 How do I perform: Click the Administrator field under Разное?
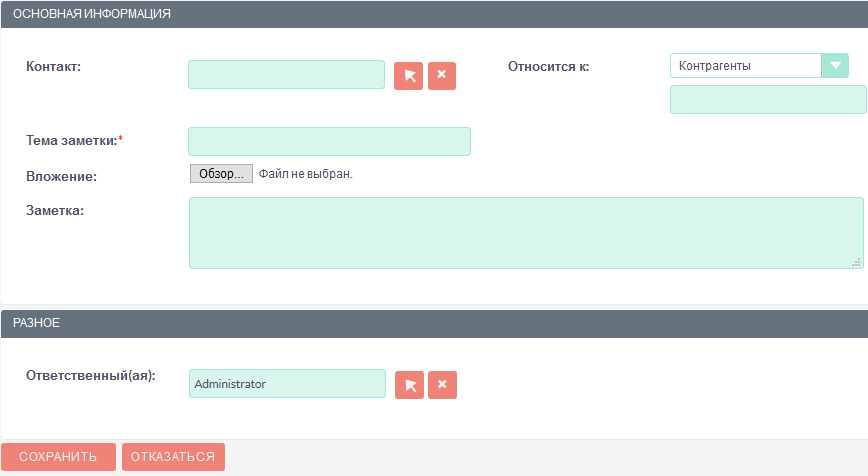286,384
